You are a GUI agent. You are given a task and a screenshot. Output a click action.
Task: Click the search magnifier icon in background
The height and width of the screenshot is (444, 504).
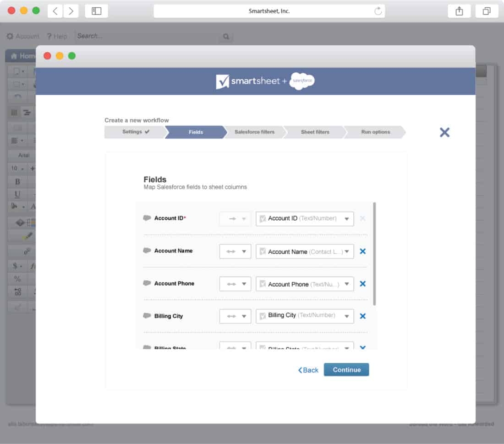tap(226, 37)
